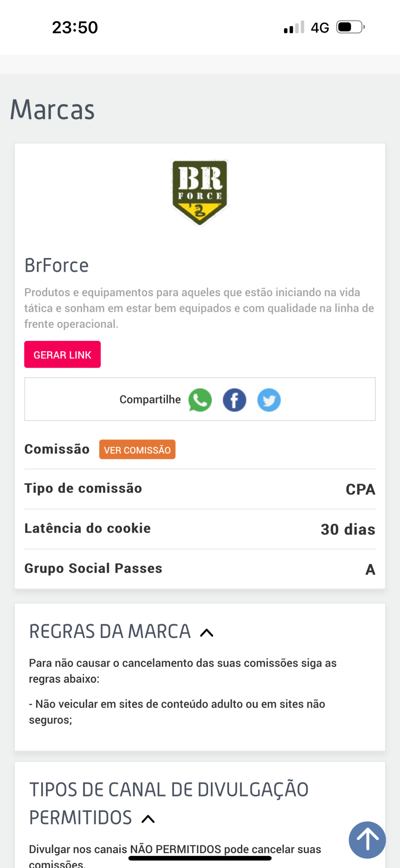This screenshot has height=868, width=400.
Task: Select the Grupo Social Passes row
Action: click(200, 569)
